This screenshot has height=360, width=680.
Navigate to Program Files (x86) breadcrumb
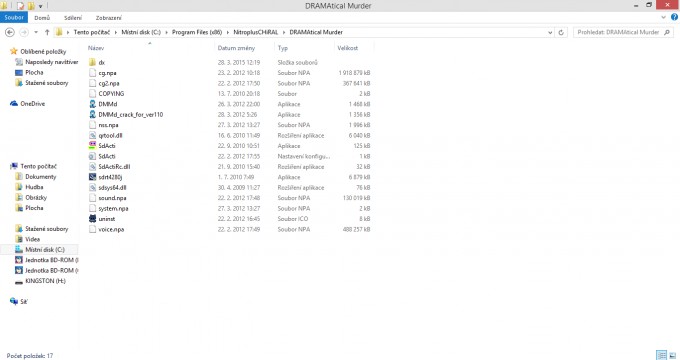click(x=197, y=32)
